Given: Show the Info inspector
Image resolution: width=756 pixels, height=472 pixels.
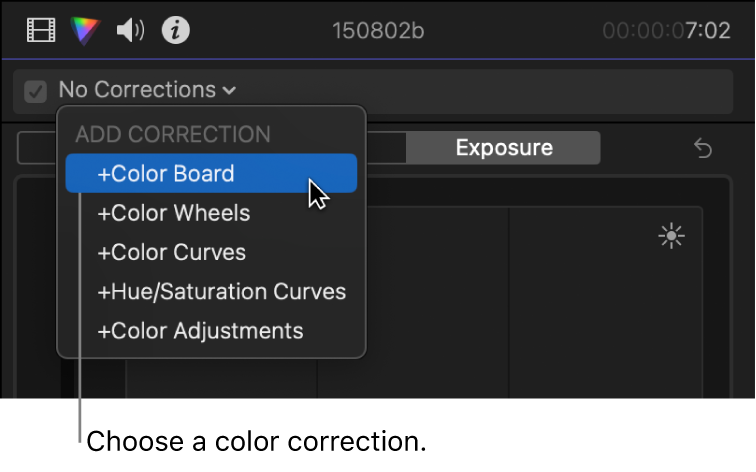Looking at the screenshot, I should coord(176,31).
